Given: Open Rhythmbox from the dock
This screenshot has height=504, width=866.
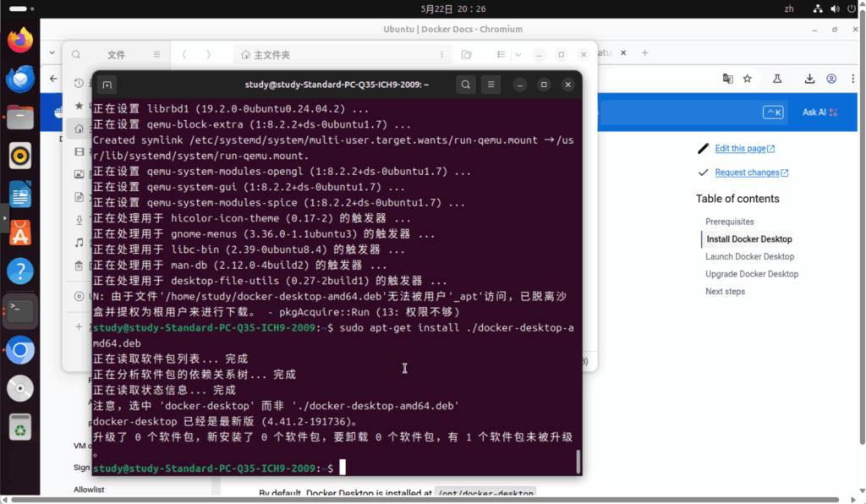Looking at the screenshot, I should click(x=20, y=156).
